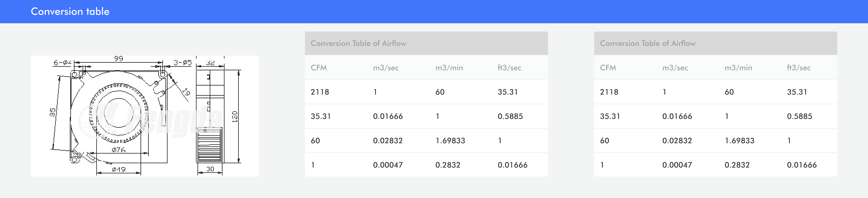Click the 0.2832 value in first table
This screenshot has height=198, width=868.
point(448,165)
